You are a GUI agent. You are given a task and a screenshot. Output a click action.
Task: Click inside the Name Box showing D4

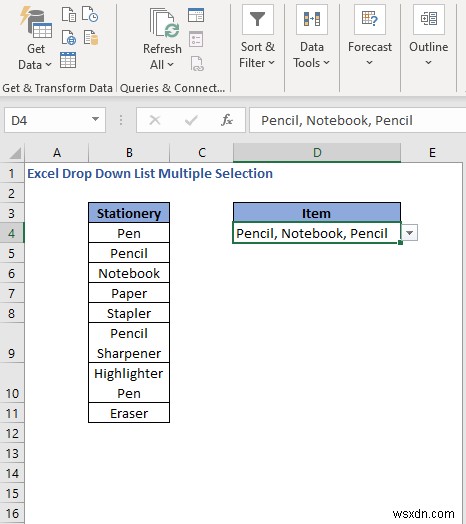pyautogui.click(x=47, y=120)
